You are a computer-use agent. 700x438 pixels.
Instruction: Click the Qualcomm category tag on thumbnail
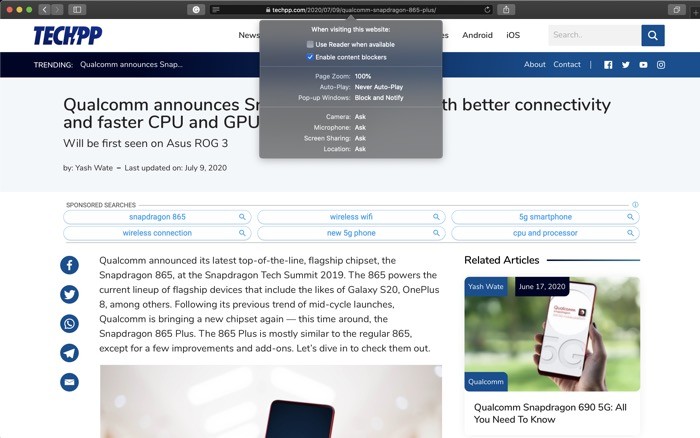pos(486,382)
